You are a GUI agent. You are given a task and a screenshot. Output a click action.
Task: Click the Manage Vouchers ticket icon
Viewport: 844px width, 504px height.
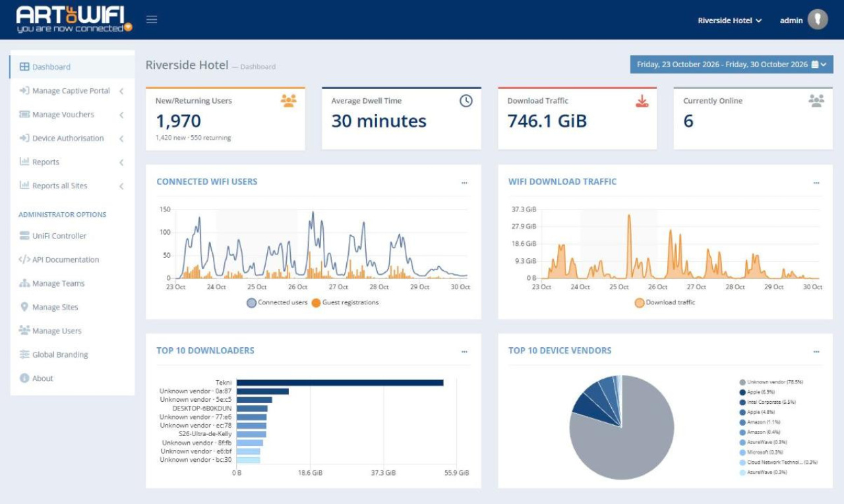click(24, 115)
